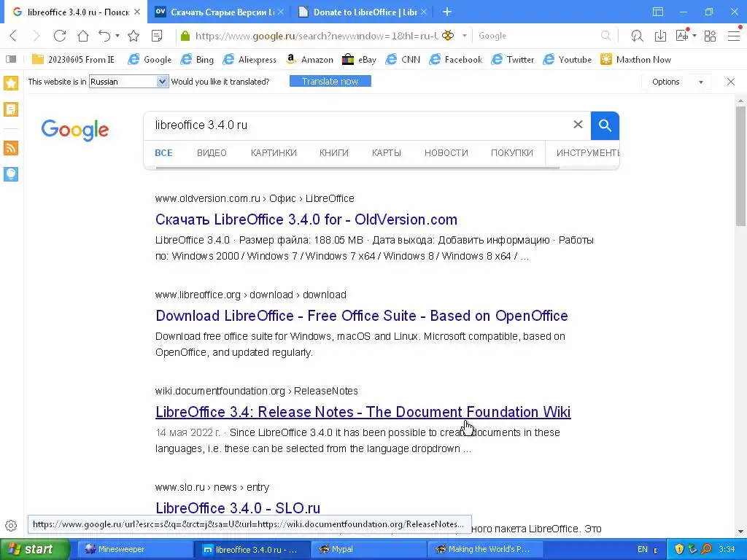Screen dimensions: 747x560
Task: Select the ПОКУПКИ search tab
Action: click(x=511, y=153)
